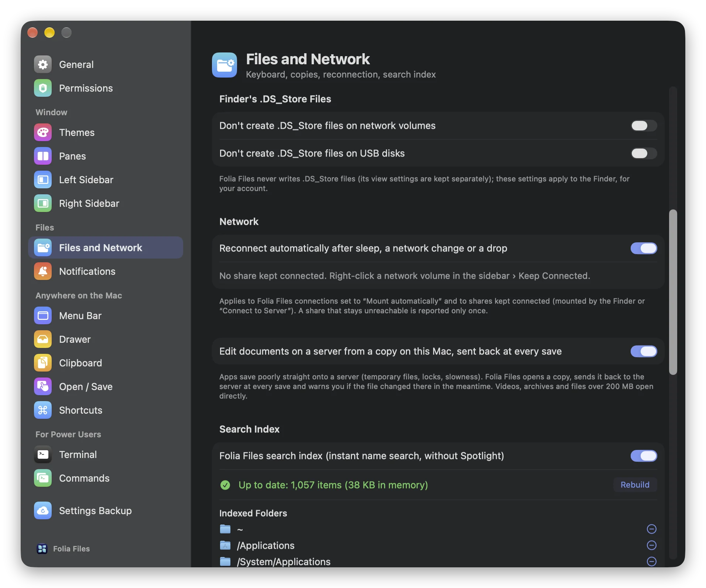Click the home folder (~) icon
The width and height of the screenshot is (706, 588).
pos(225,529)
